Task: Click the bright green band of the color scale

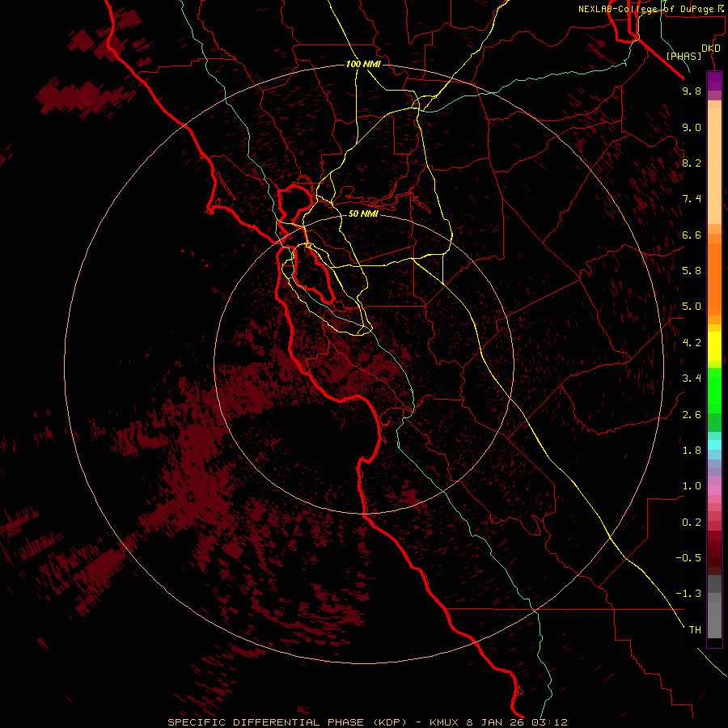Action: pyautogui.click(x=714, y=390)
